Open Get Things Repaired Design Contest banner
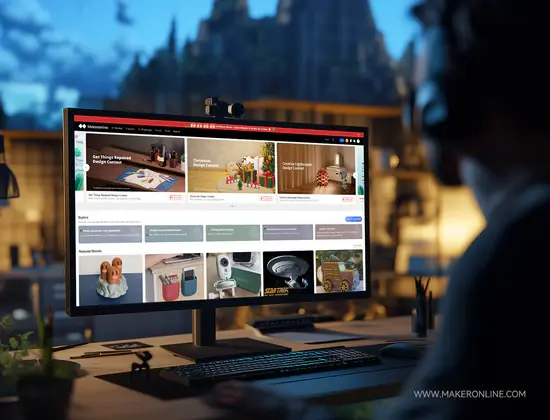 (135, 164)
